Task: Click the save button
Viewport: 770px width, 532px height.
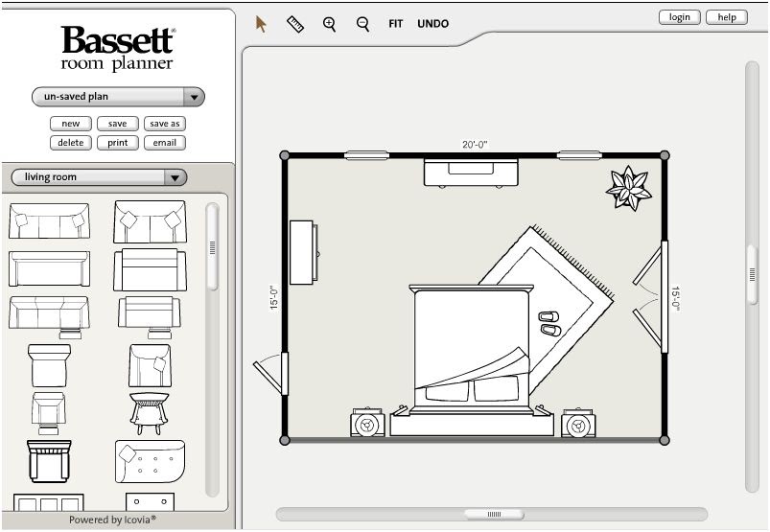Action: click(117, 124)
